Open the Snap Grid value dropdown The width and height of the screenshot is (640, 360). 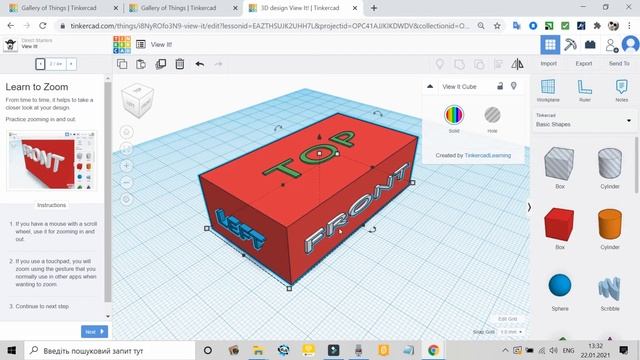click(x=511, y=332)
